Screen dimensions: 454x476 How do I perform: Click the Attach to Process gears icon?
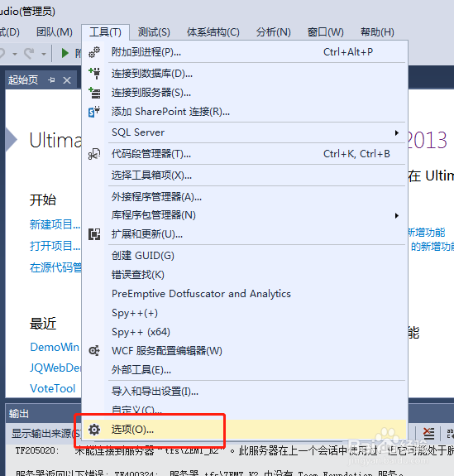[94, 52]
